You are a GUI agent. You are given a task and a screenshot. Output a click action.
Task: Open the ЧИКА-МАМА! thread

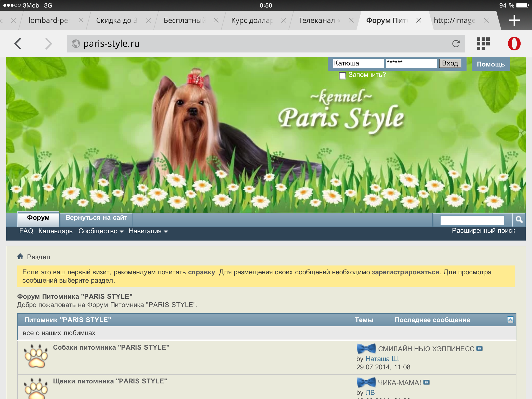(399, 382)
